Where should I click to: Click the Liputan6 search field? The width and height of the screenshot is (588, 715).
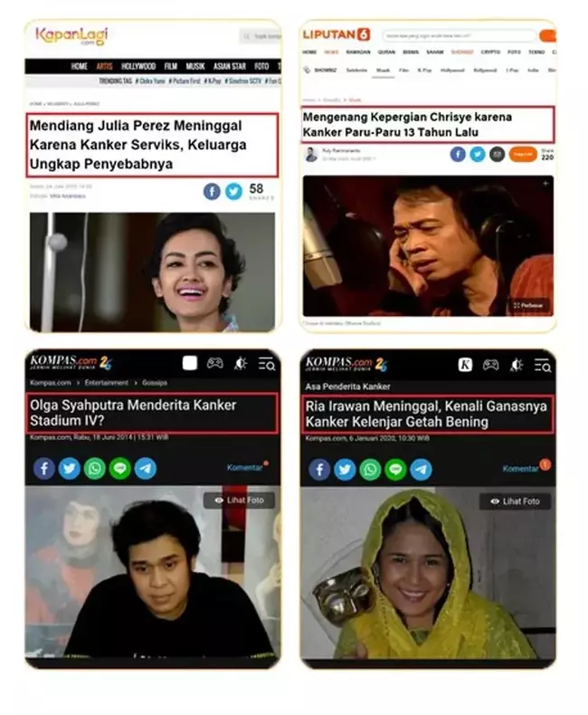click(459, 35)
